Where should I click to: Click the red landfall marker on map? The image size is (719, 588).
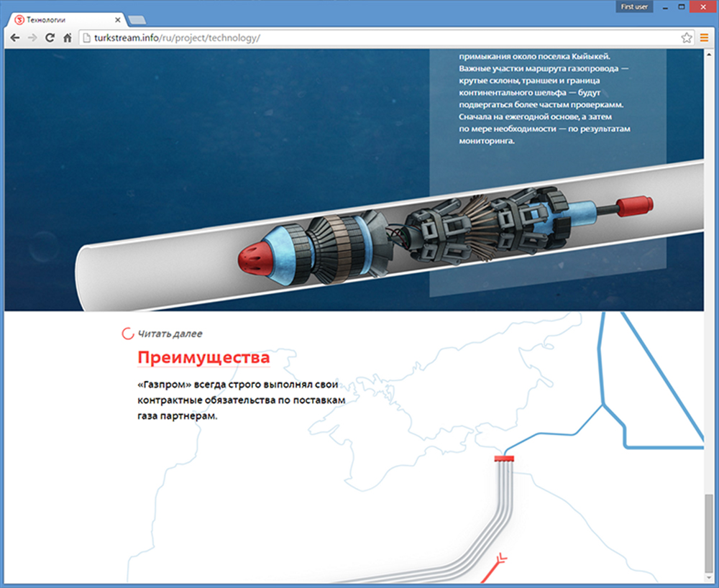(504, 458)
